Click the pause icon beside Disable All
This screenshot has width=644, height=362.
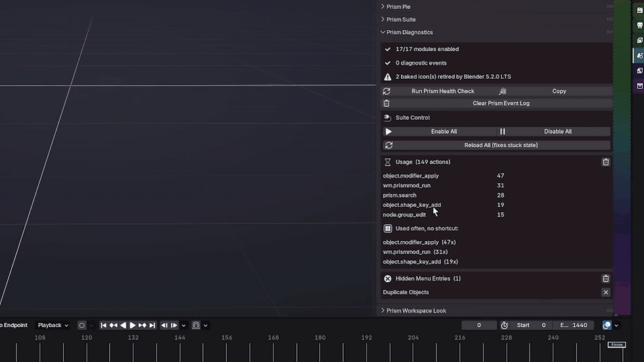click(x=502, y=131)
